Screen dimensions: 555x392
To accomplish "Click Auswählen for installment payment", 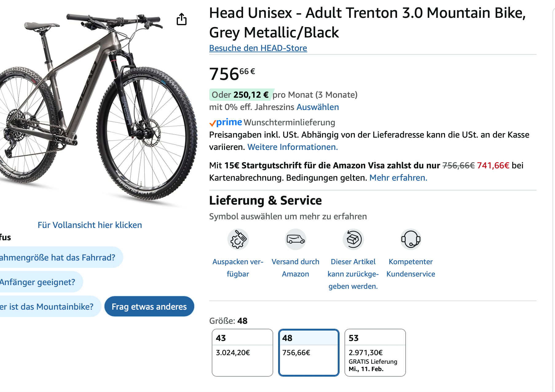I will click(x=317, y=107).
